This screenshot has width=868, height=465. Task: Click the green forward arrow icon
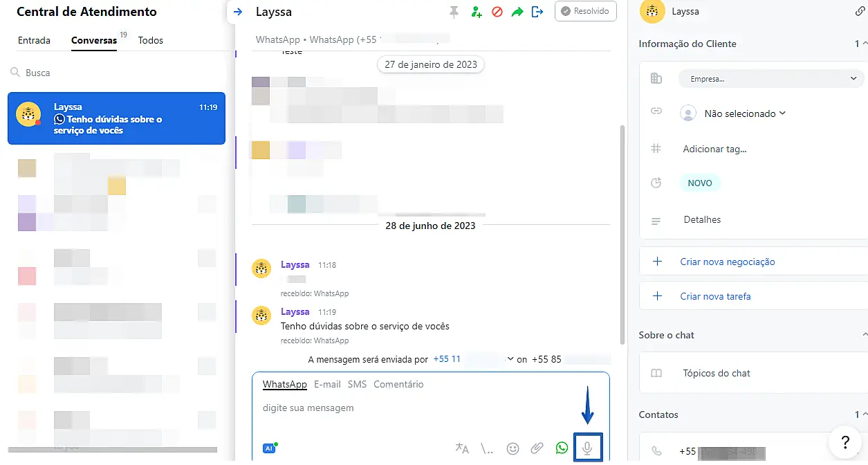(517, 12)
